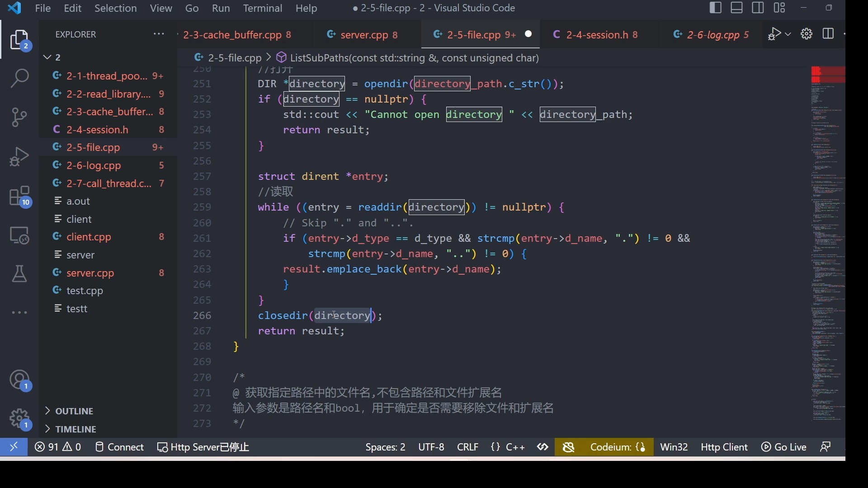The image size is (868, 488).
Task: Open a.out file in Explorer
Action: (108, 201)
